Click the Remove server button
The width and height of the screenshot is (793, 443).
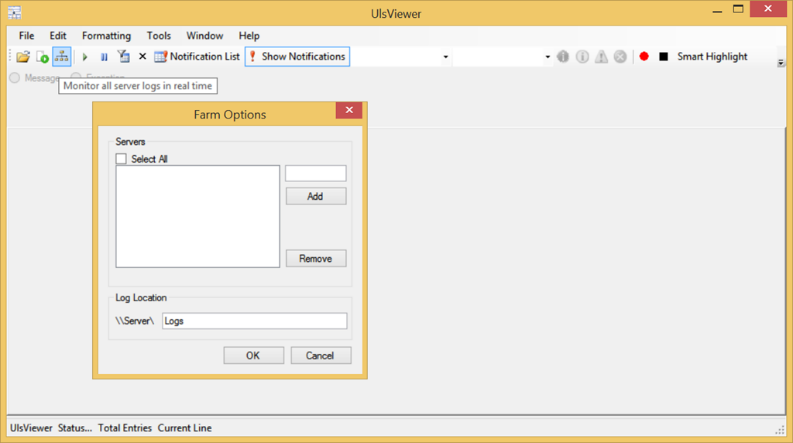(316, 258)
